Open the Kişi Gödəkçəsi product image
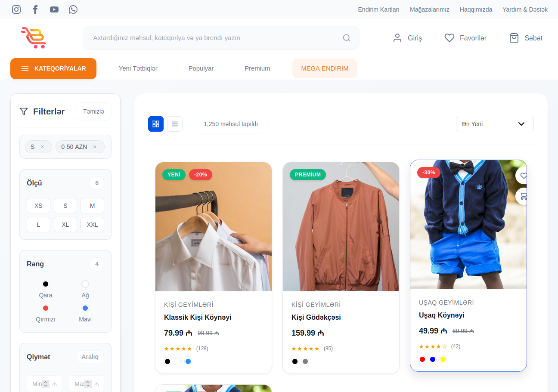 (341, 227)
